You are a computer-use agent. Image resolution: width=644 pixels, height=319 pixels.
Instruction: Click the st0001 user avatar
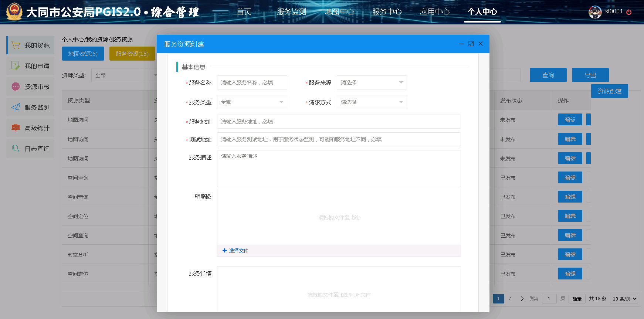click(595, 12)
